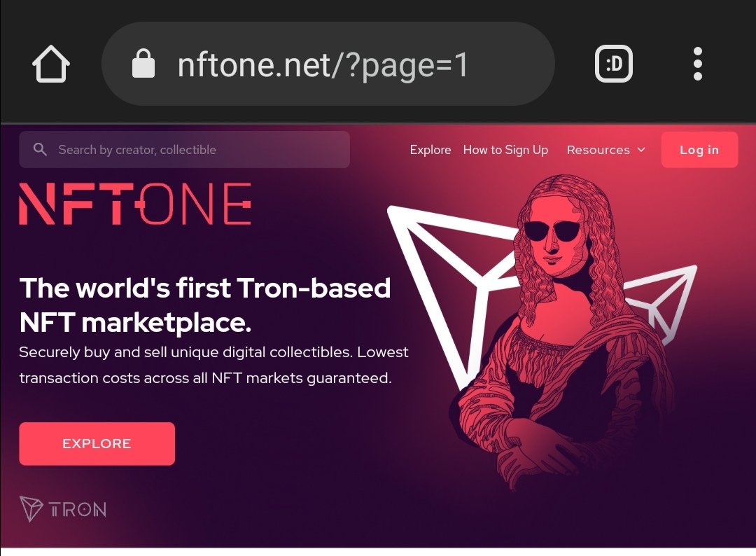Open the three-dot browser menu
Viewport: 756px width, 556px height.
[697, 64]
